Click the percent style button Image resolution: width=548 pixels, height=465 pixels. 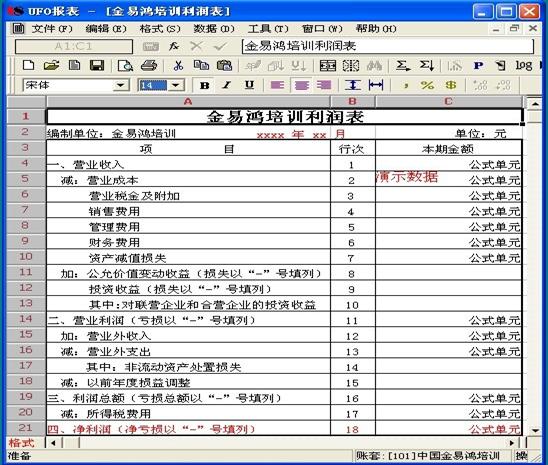pyautogui.click(x=427, y=85)
